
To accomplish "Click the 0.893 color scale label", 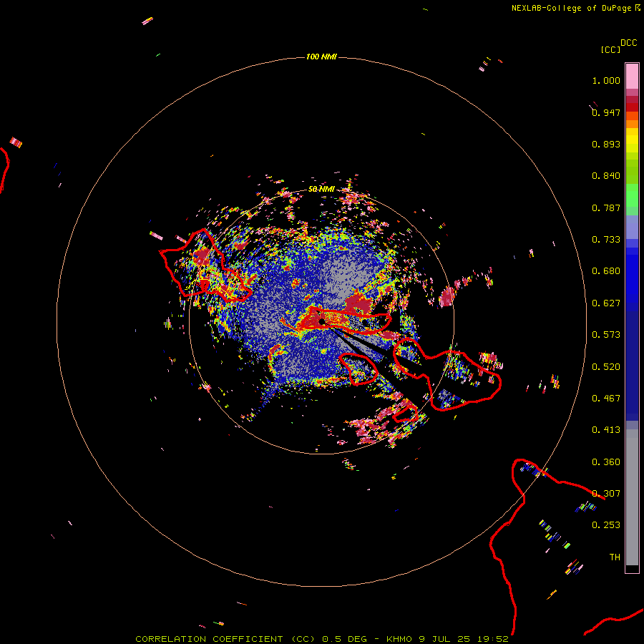I will point(606,144).
